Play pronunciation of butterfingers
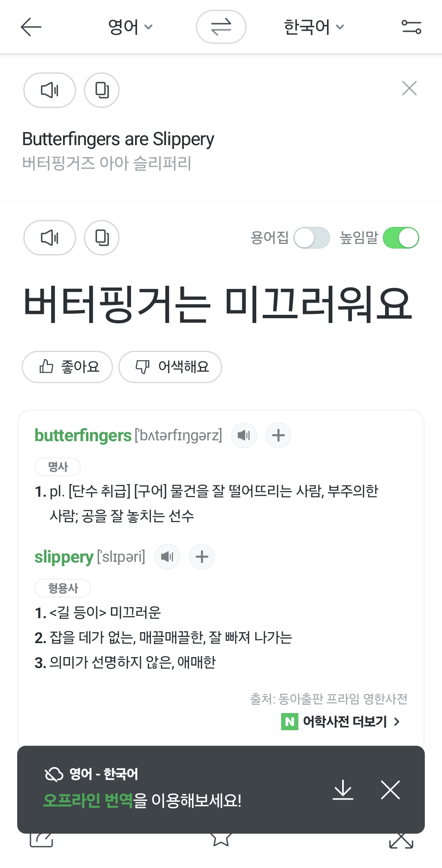The image size is (442, 868). coord(244,435)
